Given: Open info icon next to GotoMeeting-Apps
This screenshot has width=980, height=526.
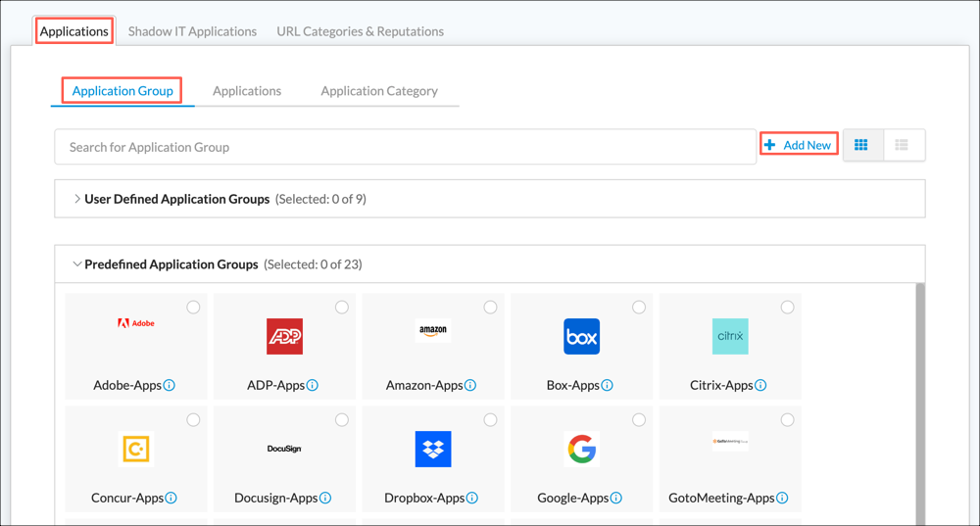Looking at the screenshot, I should (x=782, y=498).
